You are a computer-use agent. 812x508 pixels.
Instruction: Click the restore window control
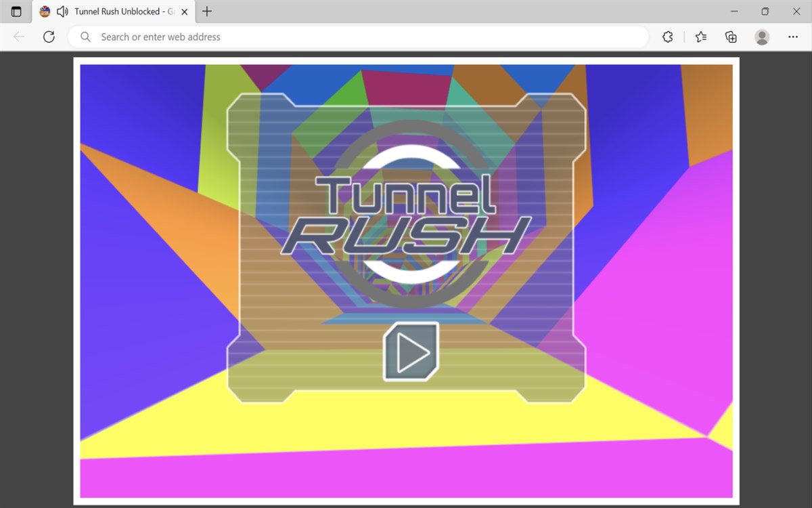tap(765, 11)
